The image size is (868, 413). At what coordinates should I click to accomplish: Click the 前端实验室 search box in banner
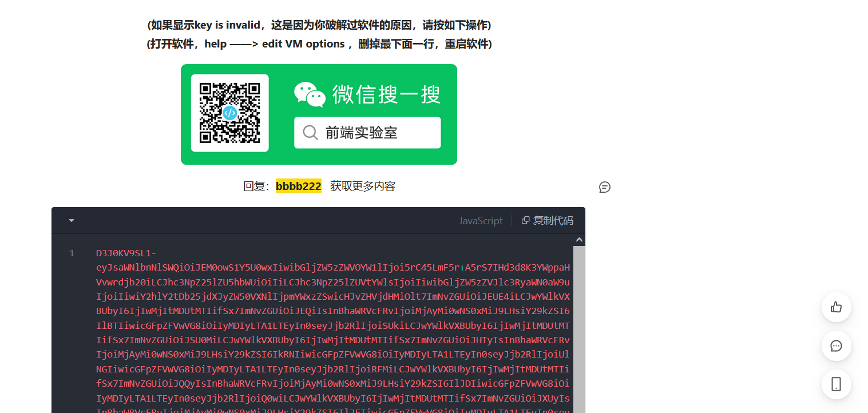[367, 133]
